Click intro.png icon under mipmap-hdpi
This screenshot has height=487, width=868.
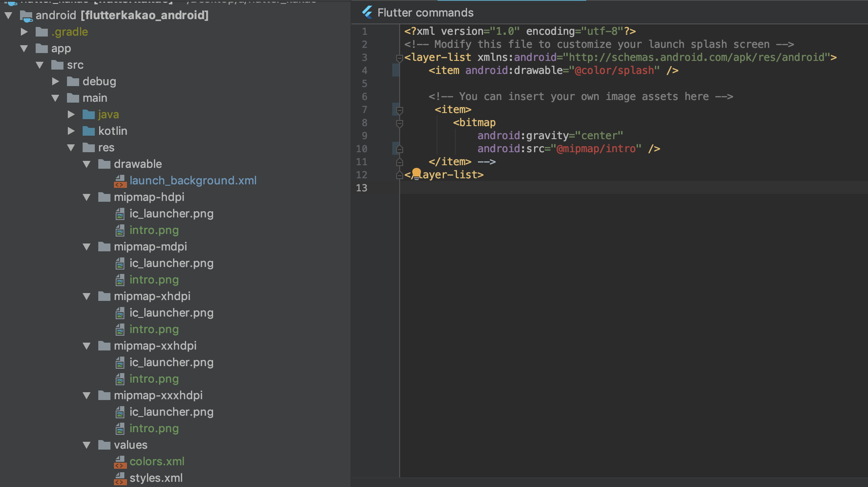[120, 230]
